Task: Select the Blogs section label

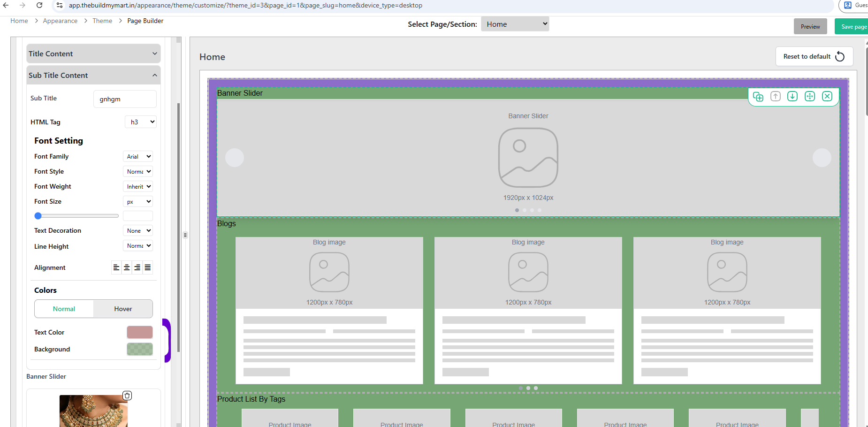Action: click(227, 223)
